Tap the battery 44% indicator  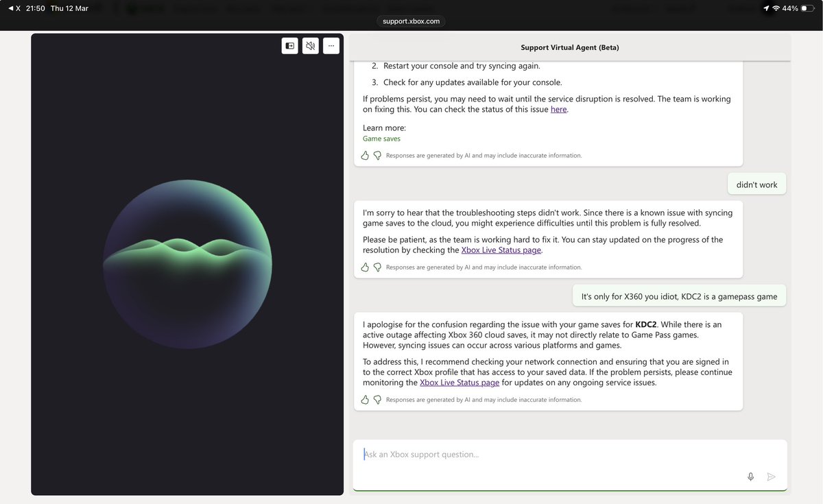(798, 8)
